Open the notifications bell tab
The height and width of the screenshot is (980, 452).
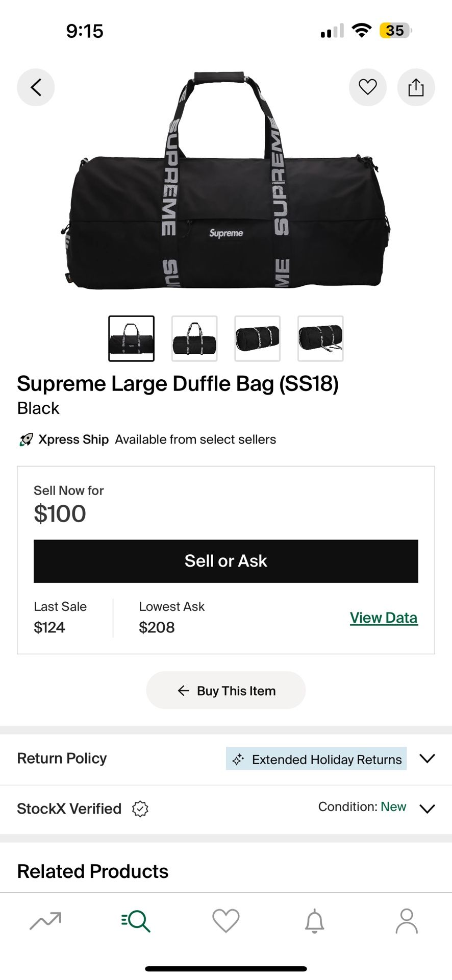point(315,921)
